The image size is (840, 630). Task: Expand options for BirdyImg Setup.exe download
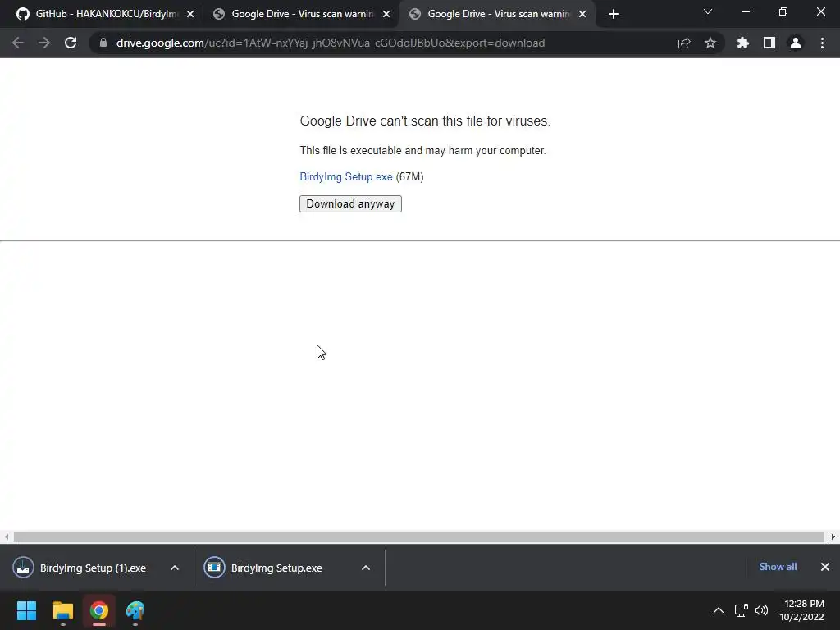pyautogui.click(x=366, y=568)
